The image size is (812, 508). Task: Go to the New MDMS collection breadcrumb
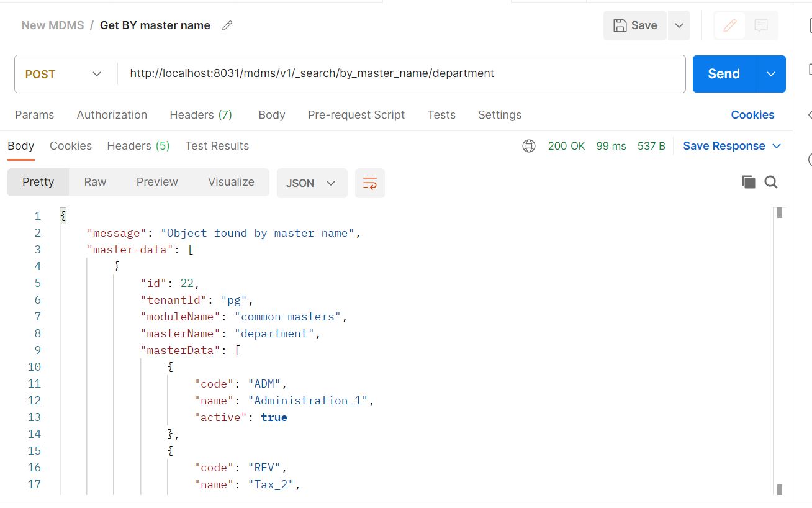pyautogui.click(x=53, y=25)
